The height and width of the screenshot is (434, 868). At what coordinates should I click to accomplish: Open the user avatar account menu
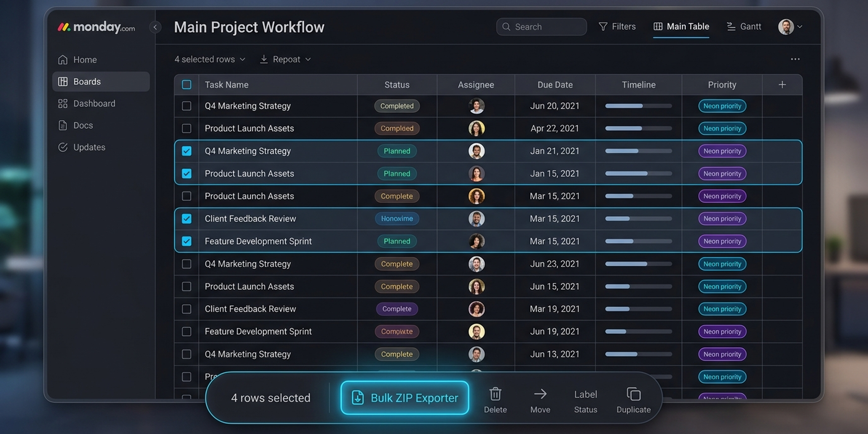(790, 27)
